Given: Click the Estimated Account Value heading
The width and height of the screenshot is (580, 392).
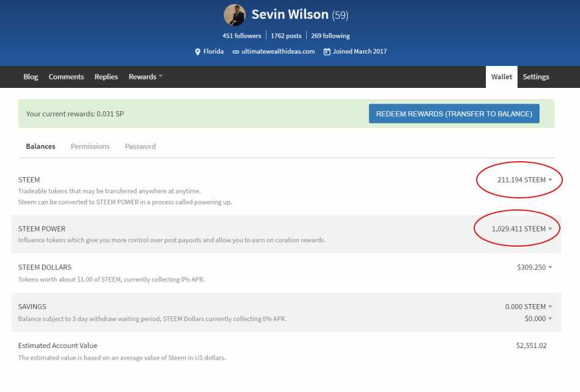Looking at the screenshot, I should tap(57, 346).
